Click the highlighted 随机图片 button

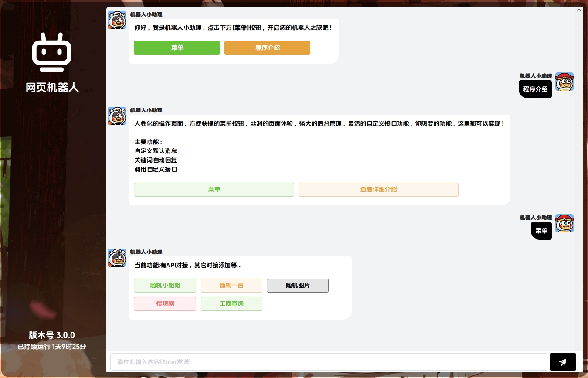pyautogui.click(x=297, y=285)
